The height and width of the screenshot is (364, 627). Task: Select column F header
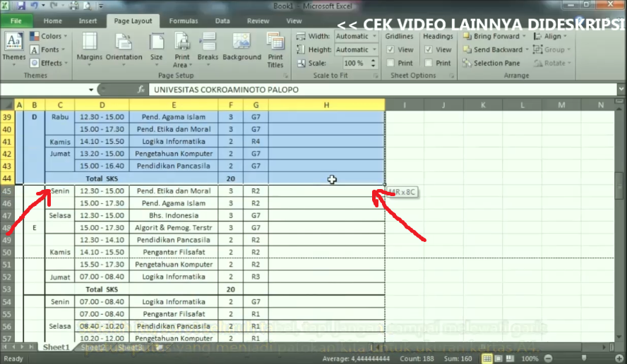(231, 105)
